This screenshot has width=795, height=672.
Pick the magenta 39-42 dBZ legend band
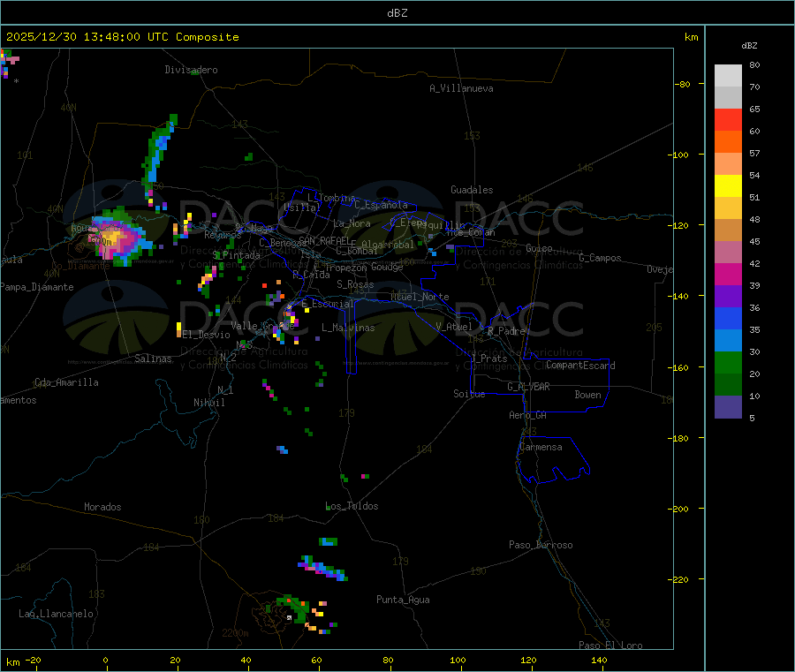pos(728,274)
